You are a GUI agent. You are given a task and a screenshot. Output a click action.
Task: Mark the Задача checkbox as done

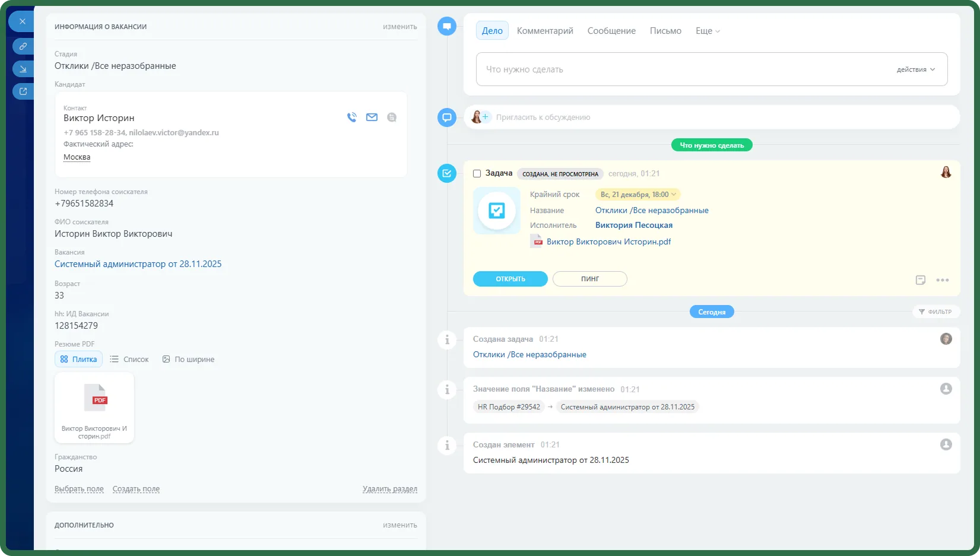[477, 174]
